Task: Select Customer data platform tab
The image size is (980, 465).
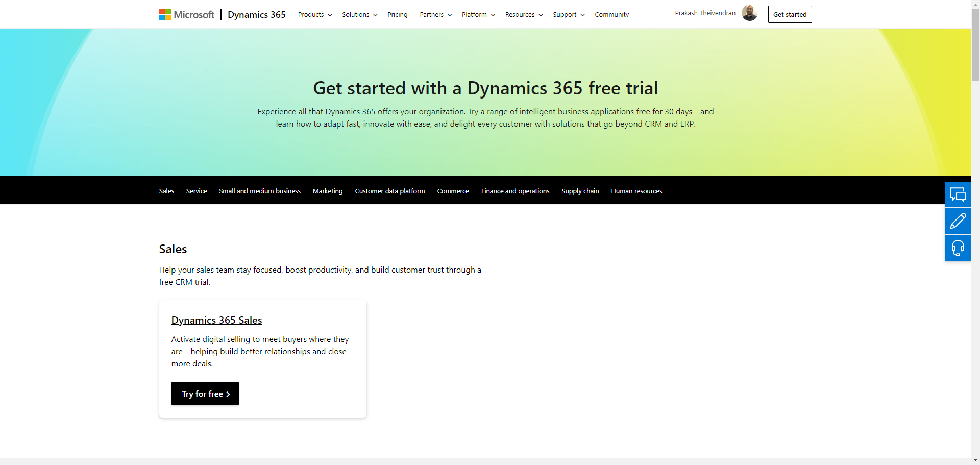Action: (x=390, y=191)
